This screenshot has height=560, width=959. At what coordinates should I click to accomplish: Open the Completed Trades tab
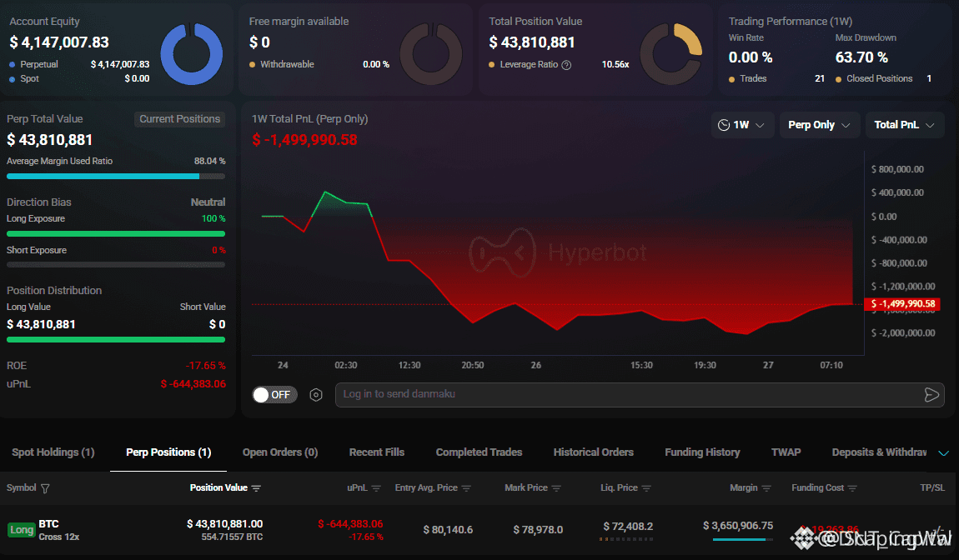point(479,452)
